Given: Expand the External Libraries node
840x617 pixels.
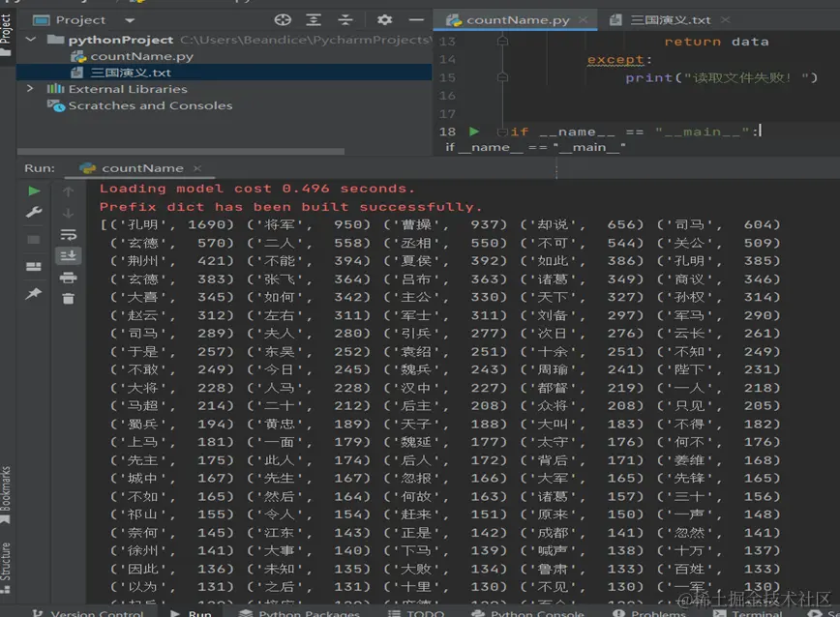Looking at the screenshot, I should click(30, 88).
